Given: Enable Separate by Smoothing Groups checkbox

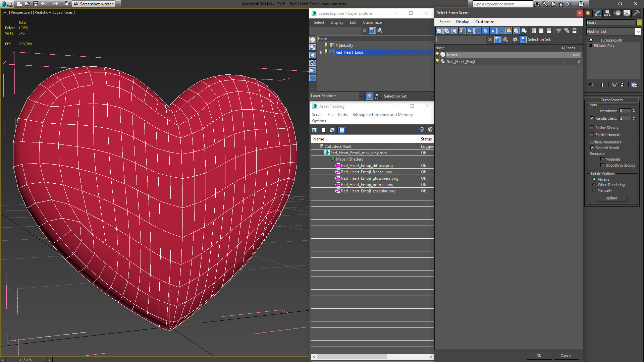Looking at the screenshot, I should pos(602,165).
